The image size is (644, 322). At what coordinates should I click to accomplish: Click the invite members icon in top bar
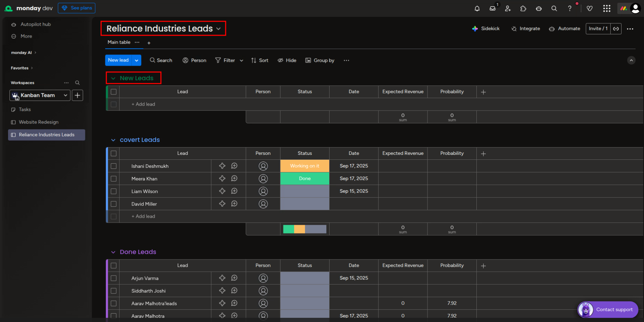[x=508, y=8]
